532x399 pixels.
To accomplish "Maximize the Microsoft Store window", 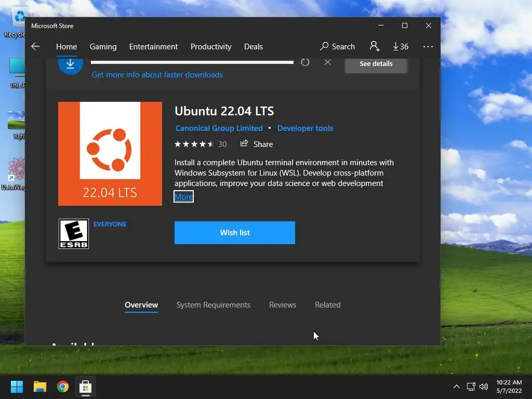I will pos(404,25).
